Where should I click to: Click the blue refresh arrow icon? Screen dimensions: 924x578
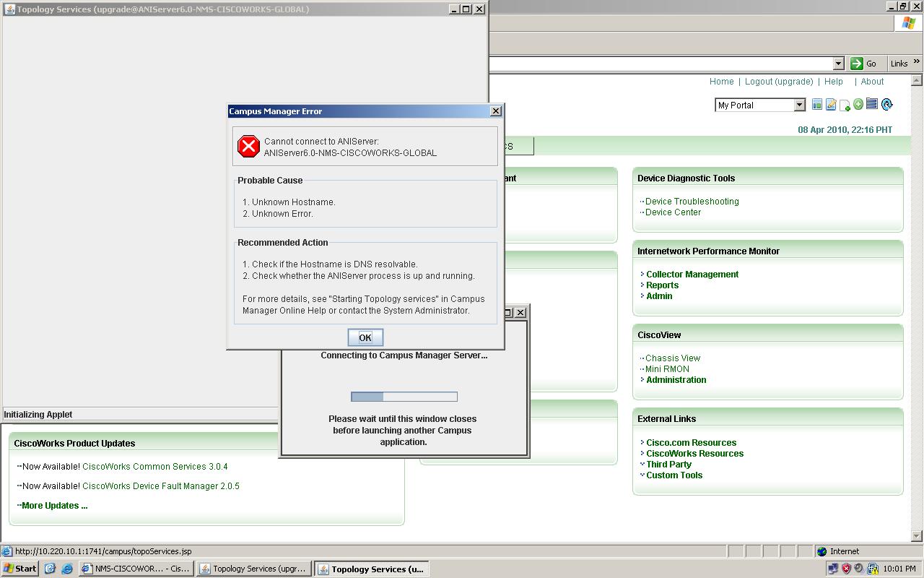887,105
